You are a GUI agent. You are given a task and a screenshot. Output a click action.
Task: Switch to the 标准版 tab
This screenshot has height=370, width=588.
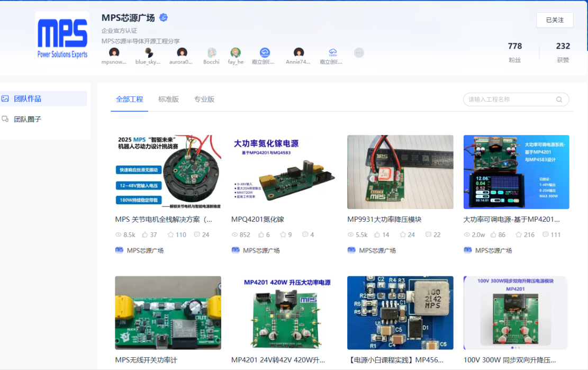coord(168,100)
